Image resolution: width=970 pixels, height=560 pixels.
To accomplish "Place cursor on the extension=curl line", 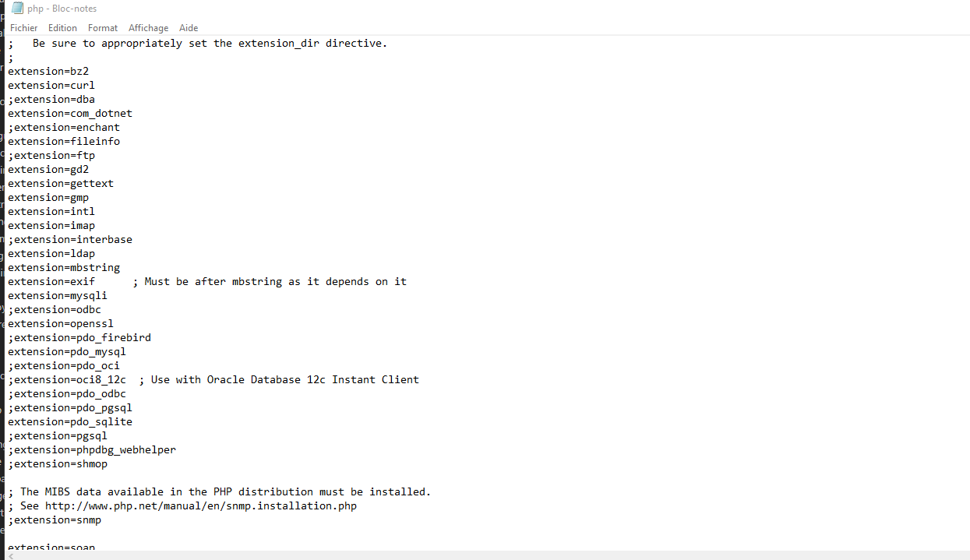I will (51, 85).
